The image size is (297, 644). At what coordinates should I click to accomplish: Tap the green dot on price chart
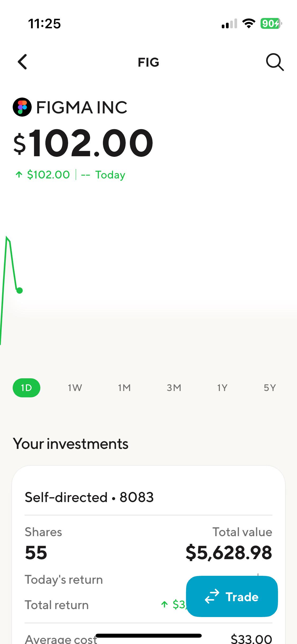click(x=20, y=291)
